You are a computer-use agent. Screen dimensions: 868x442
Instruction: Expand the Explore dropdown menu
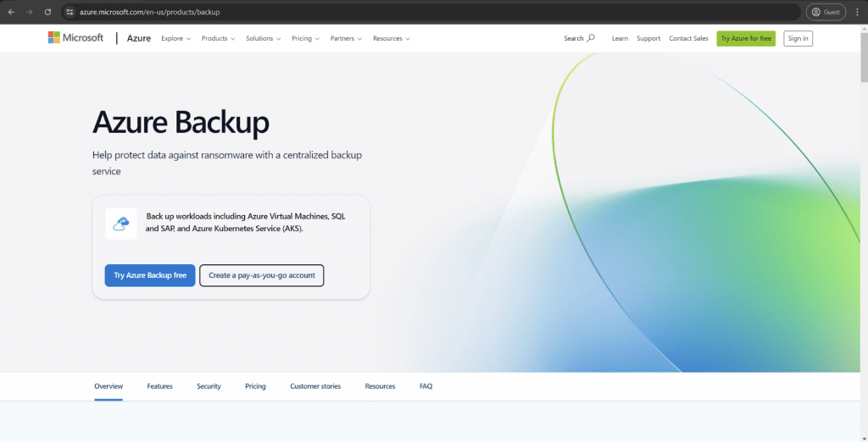pos(175,38)
